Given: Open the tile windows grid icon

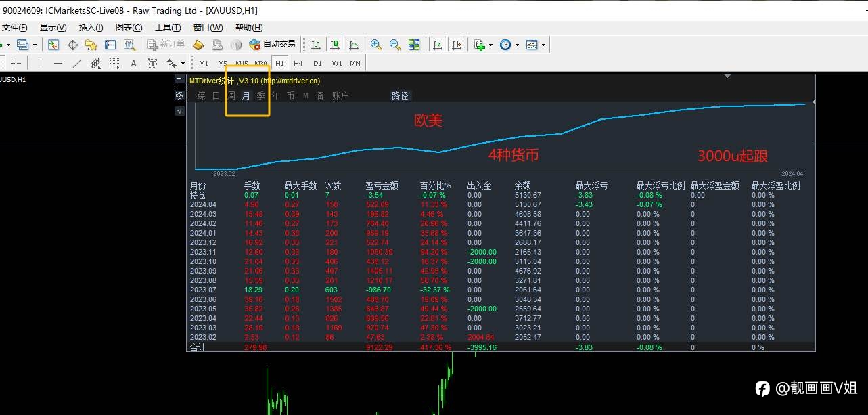Looking at the screenshot, I should coord(414,45).
